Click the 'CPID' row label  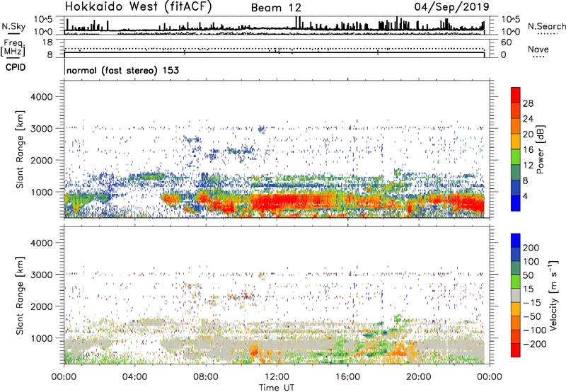click(x=16, y=67)
